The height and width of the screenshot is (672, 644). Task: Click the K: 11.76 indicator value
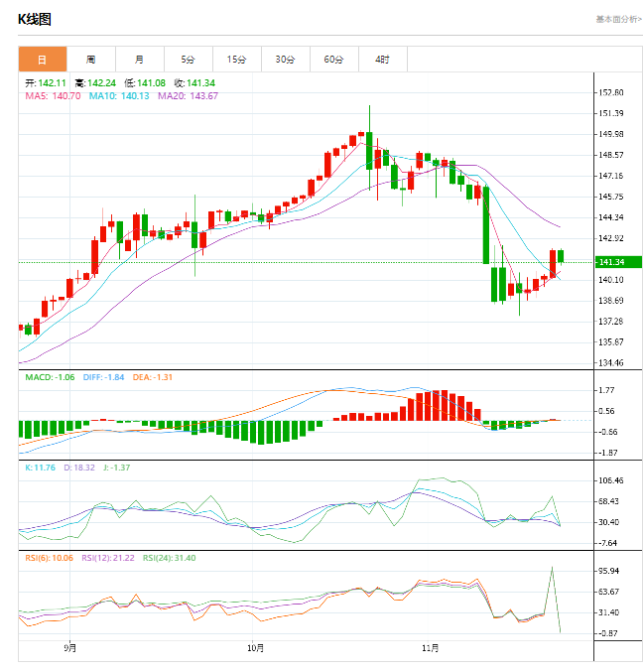pyautogui.click(x=41, y=468)
